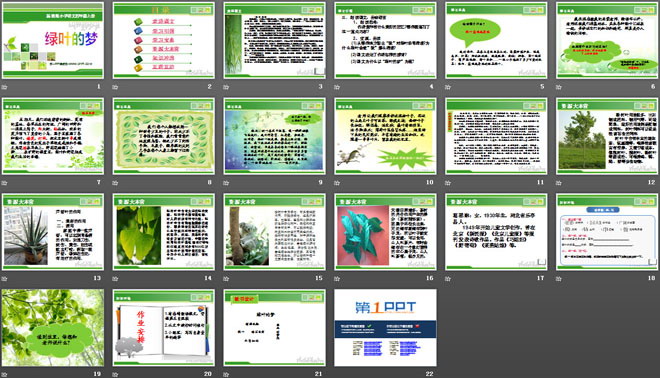Select slide 15 thumbnail with koala photo

[x=274, y=232]
